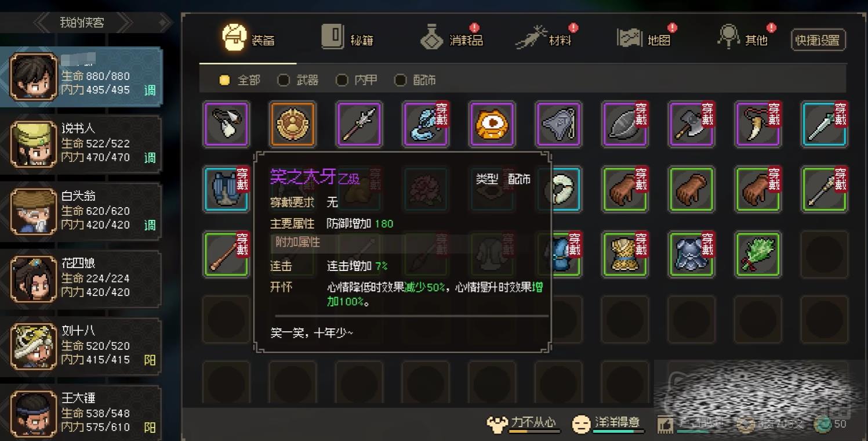Select the white pouch necklace item
The width and height of the screenshot is (868, 441).
[226, 124]
